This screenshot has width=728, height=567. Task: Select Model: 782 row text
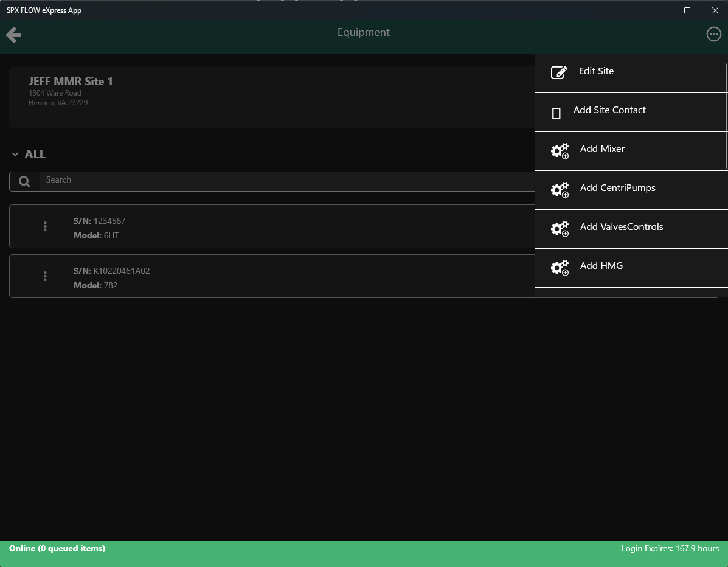click(x=95, y=285)
